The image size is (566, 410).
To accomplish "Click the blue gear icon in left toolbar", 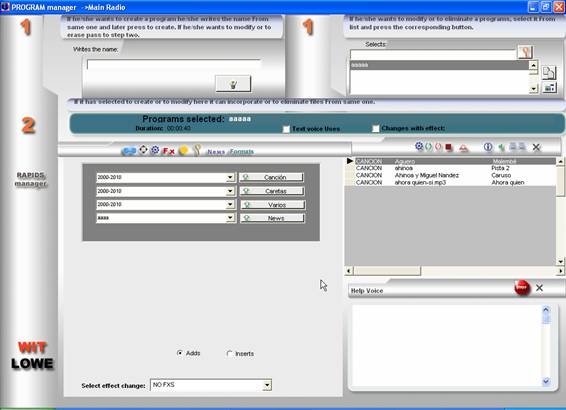I will pyautogui.click(x=155, y=150).
